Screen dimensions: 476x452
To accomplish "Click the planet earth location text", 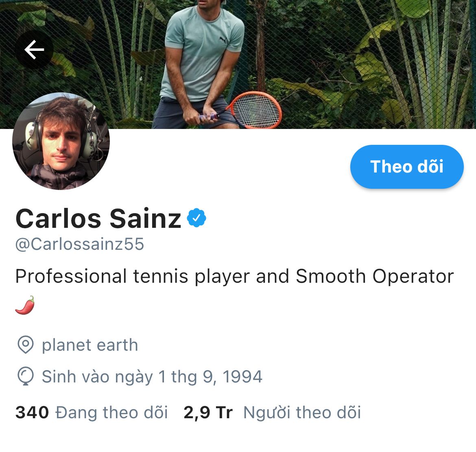I will pos(90,345).
